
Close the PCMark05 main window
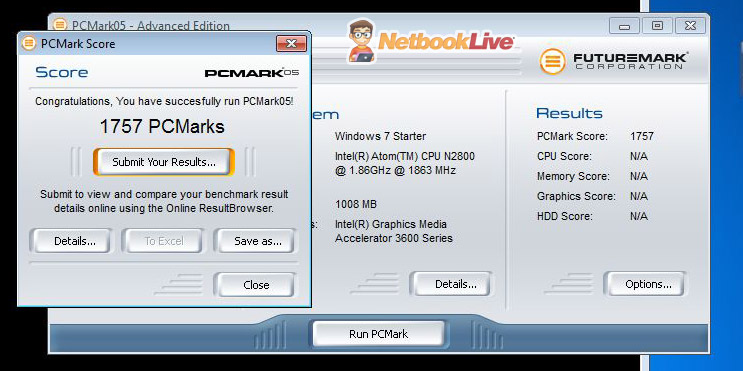click(690, 26)
